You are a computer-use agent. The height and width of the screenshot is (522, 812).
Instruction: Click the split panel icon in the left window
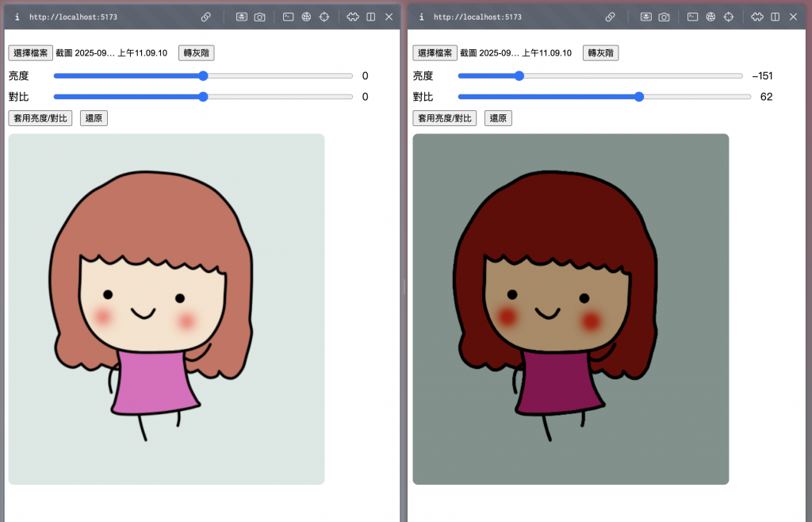coord(371,17)
